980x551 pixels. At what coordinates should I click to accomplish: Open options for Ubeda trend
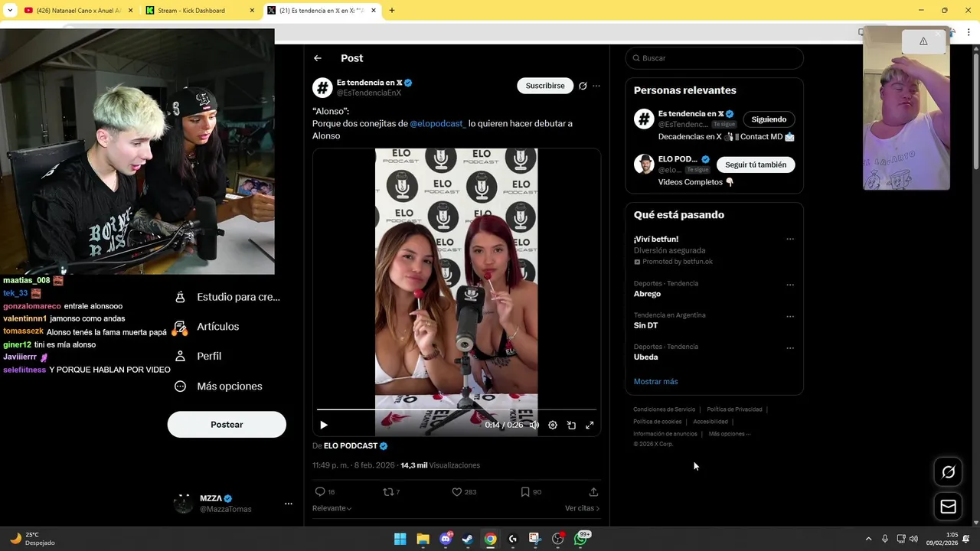tap(790, 347)
